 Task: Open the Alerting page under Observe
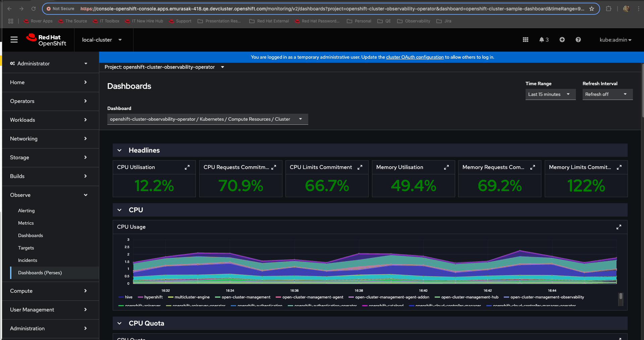(x=26, y=211)
